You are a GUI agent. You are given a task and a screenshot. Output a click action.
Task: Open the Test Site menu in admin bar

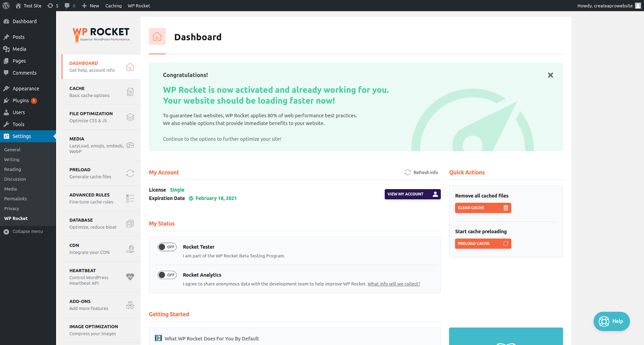tap(28, 6)
